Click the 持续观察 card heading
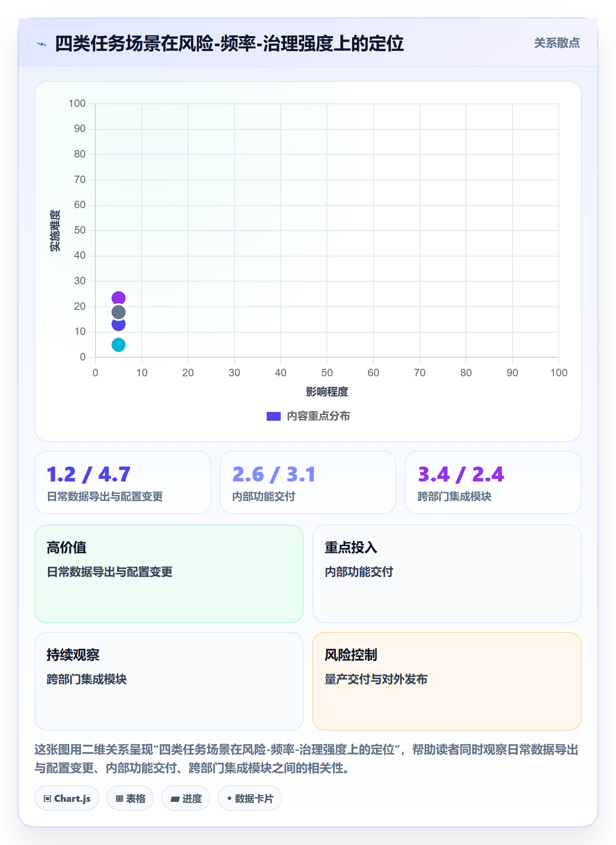 coord(73,655)
